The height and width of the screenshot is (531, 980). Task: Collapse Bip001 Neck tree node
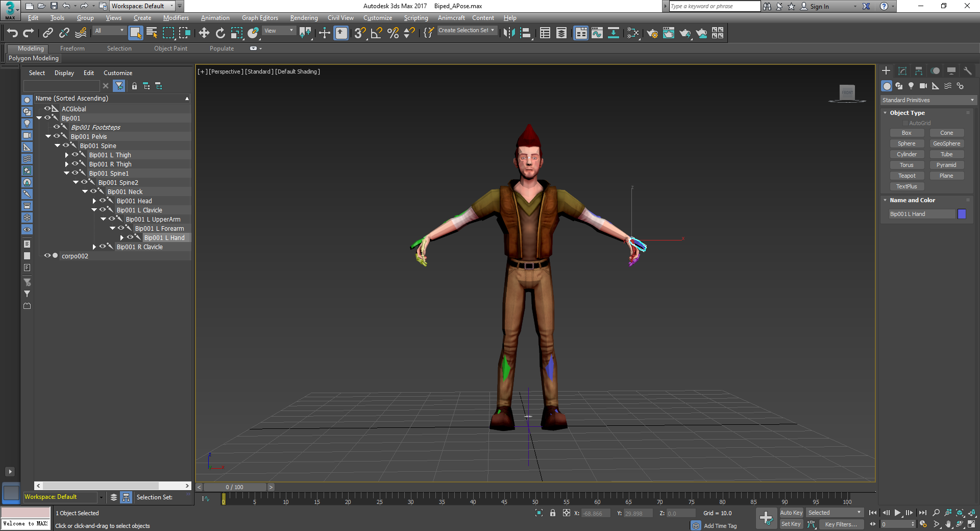(85, 191)
